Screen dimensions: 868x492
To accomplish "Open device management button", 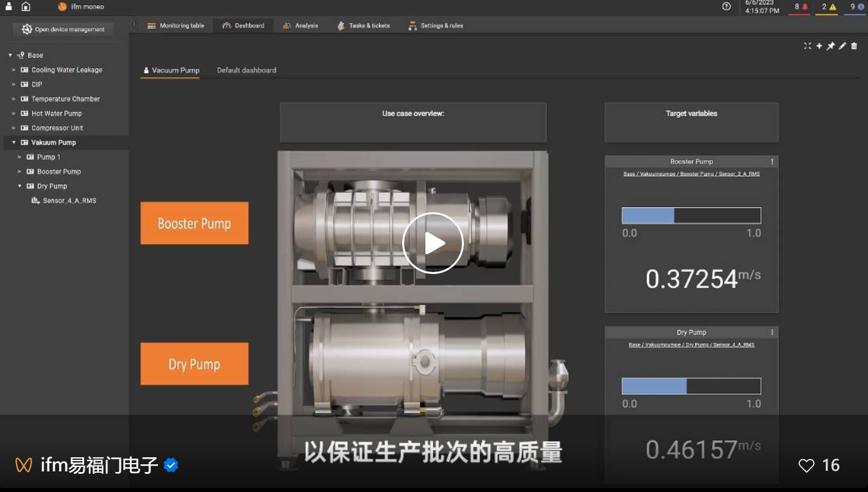I will [63, 29].
